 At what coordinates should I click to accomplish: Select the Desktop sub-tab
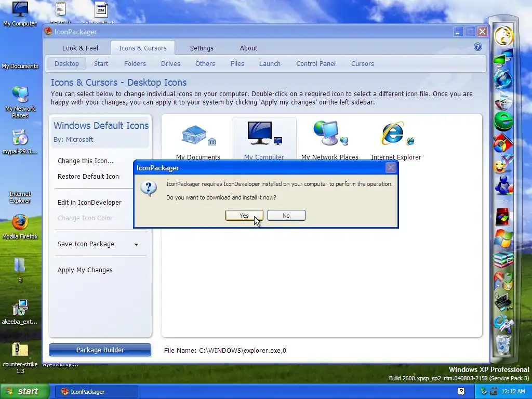coord(66,64)
